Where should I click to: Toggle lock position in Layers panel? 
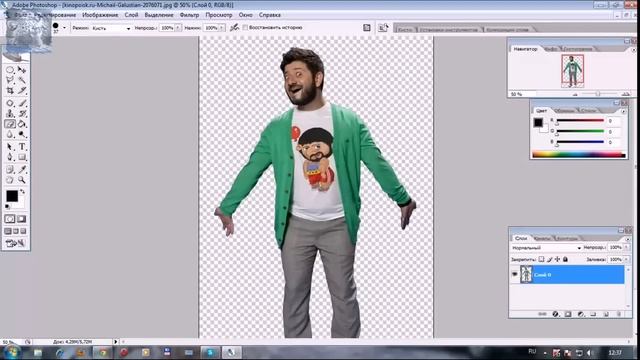[x=558, y=259]
